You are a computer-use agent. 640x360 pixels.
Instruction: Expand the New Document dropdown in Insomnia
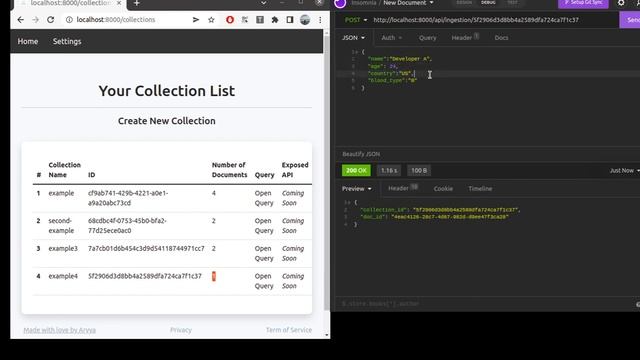(408, 3)
